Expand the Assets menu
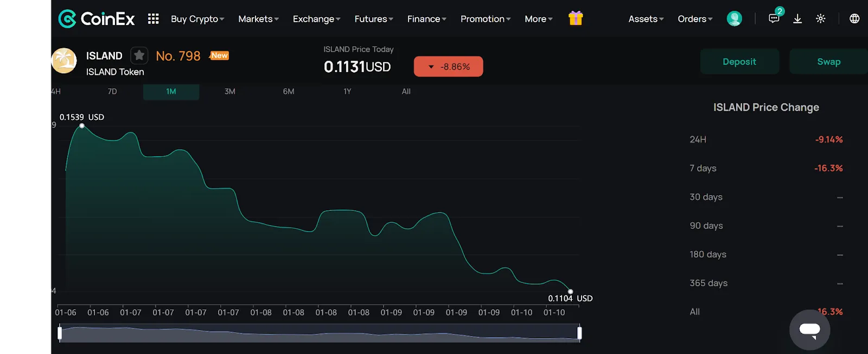Viewport: 868px width, 354px height. tap(646, 19)
